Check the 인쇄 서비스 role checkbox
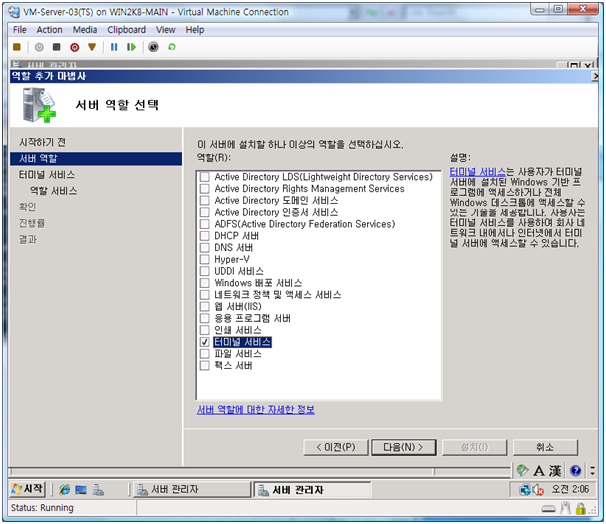 point(204,330)
